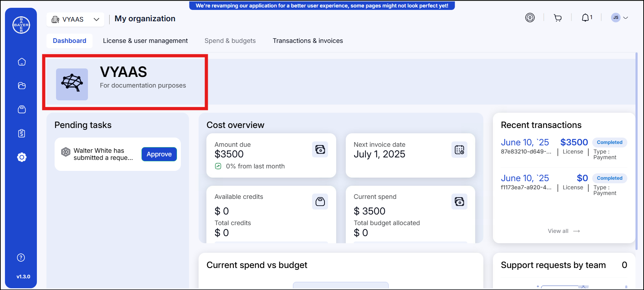Click View all transactions link
The height and width of the screenshot is (290, 644).
[x=564, y=231]
